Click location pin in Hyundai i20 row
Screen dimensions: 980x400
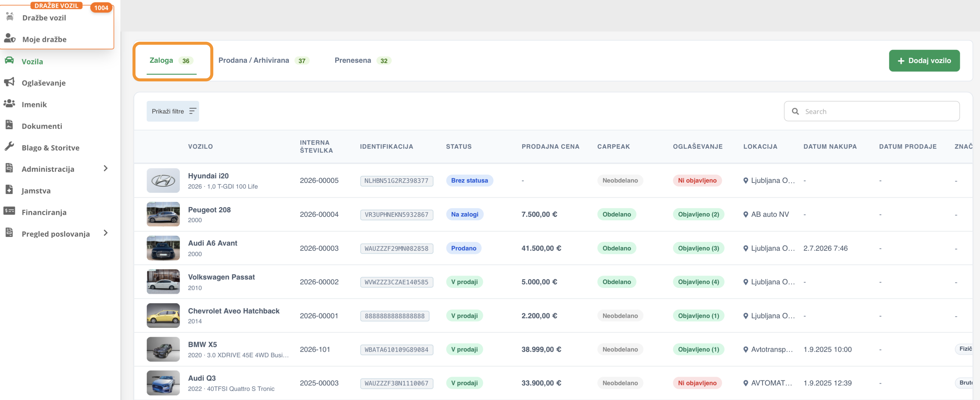(x=746, y=180)
